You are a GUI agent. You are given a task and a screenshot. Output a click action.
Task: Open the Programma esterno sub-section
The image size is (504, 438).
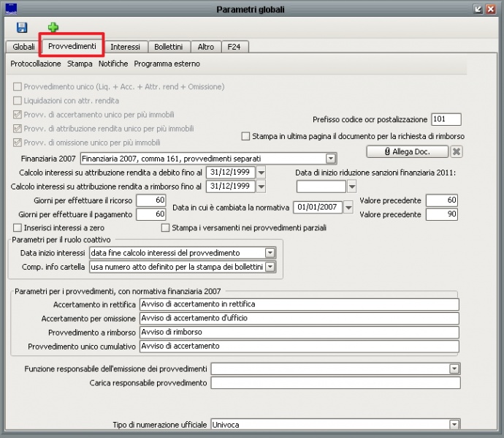coord(167,64)
